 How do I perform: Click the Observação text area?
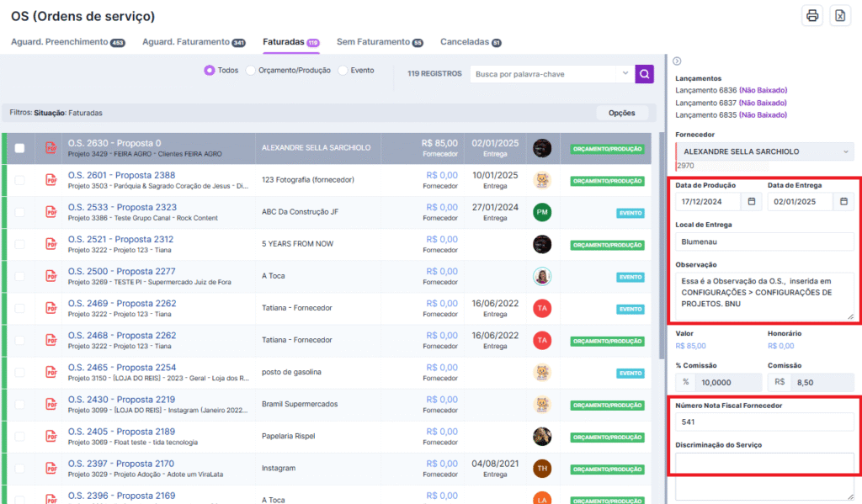tap(764, 297)
